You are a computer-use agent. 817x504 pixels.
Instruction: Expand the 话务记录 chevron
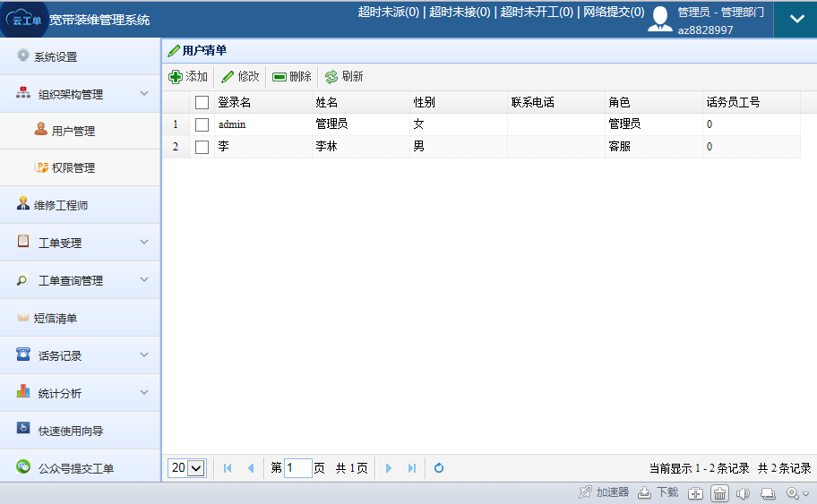(x=144, y=355)
